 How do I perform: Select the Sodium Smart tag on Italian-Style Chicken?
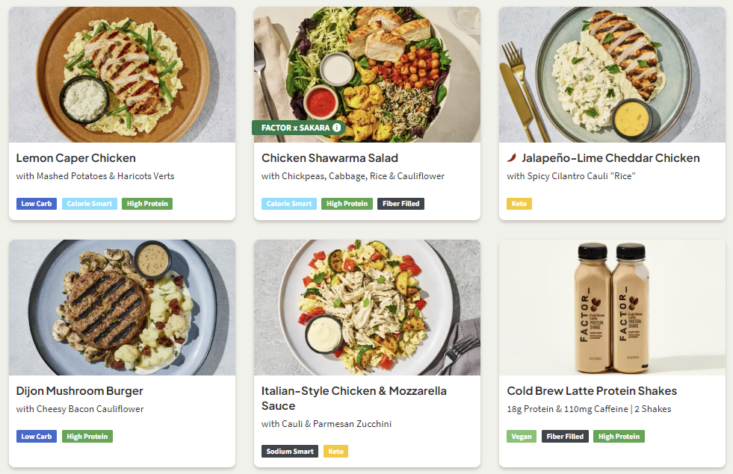tap(290, 451)
